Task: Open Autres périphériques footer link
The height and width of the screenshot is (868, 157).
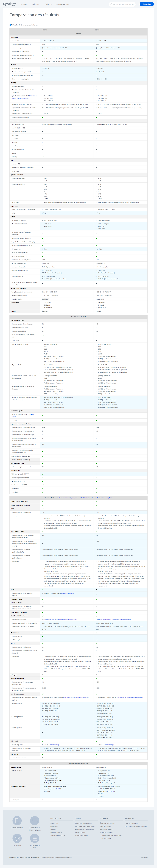Action: [x=58, y=835]
